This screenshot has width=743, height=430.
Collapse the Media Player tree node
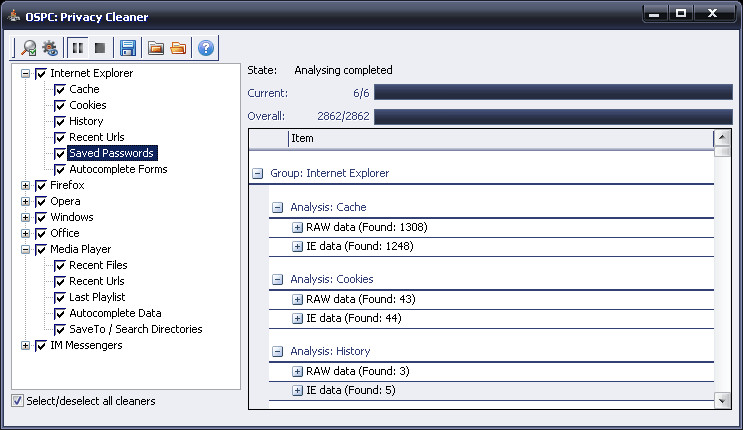[26, 249]
